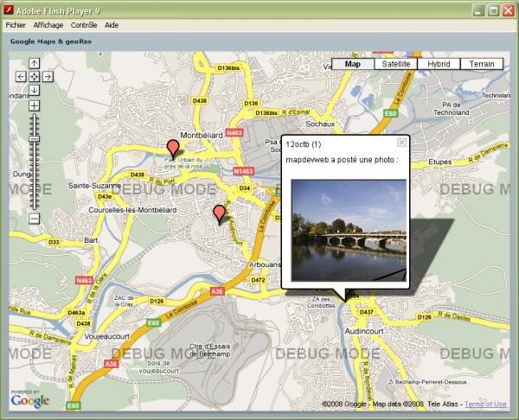Click the Powered by Google logo
This screenshot has height=420, width=519.
29,399
